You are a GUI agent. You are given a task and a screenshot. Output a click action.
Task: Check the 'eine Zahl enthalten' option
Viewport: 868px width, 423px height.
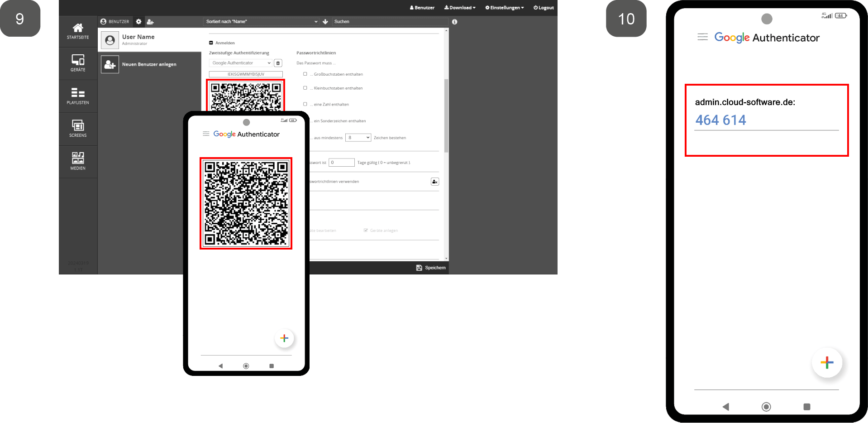click(305, 104)
